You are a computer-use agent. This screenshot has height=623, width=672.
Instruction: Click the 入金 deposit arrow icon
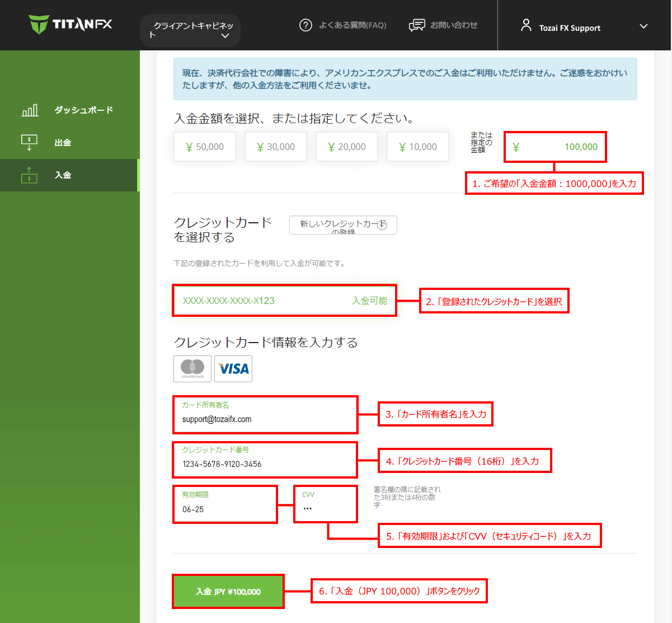click(29, 175)
